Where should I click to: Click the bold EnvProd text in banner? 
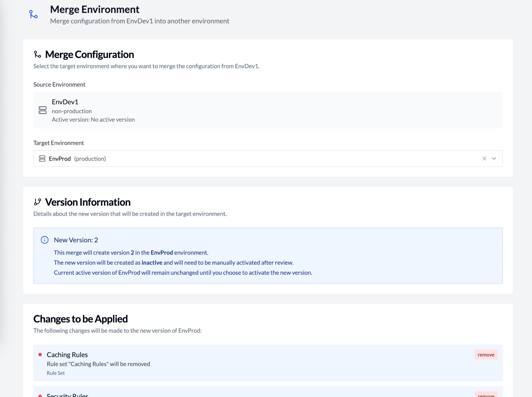coord(161,252)
